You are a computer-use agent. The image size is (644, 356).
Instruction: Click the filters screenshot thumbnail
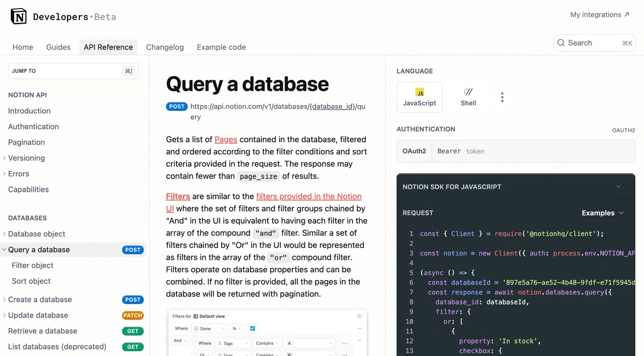[267, 332]
